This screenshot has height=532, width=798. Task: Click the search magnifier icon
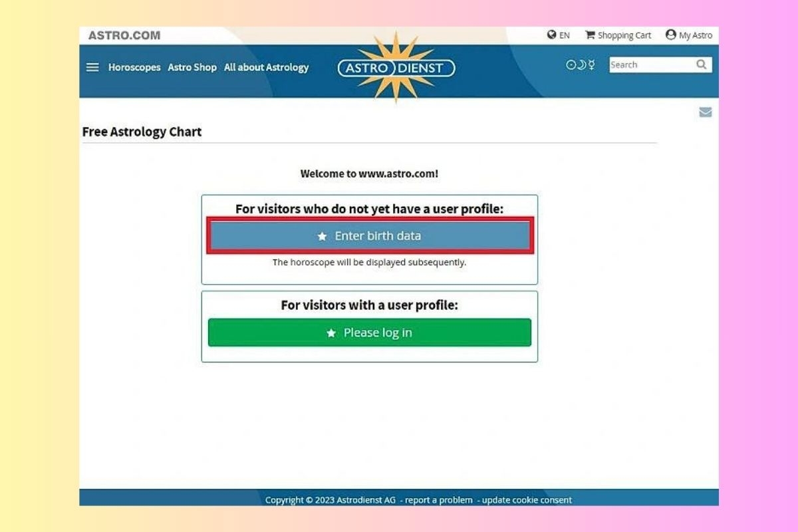coord(702,65)
